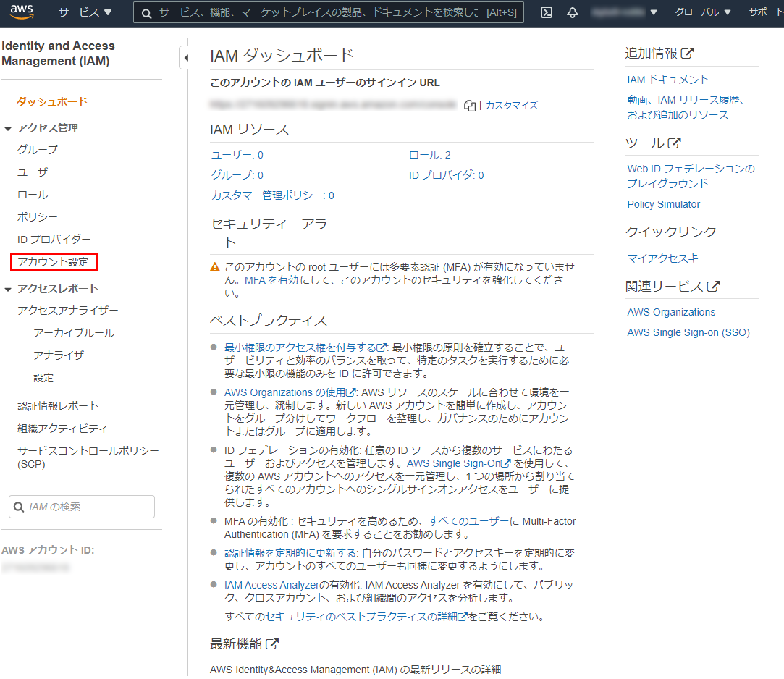Open ユーザー in sidebar
784x679 pixels.
(38, 172)
